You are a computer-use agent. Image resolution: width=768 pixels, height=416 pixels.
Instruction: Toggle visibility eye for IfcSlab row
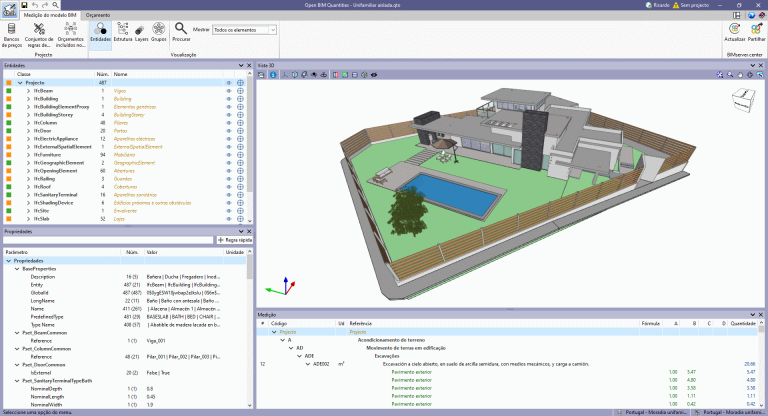click(x=229, y=219)
